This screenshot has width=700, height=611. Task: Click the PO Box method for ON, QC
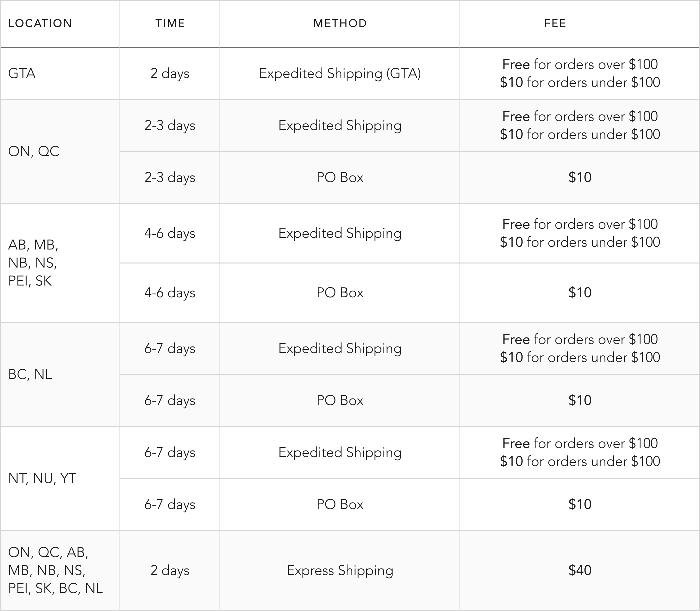(340, 178)
